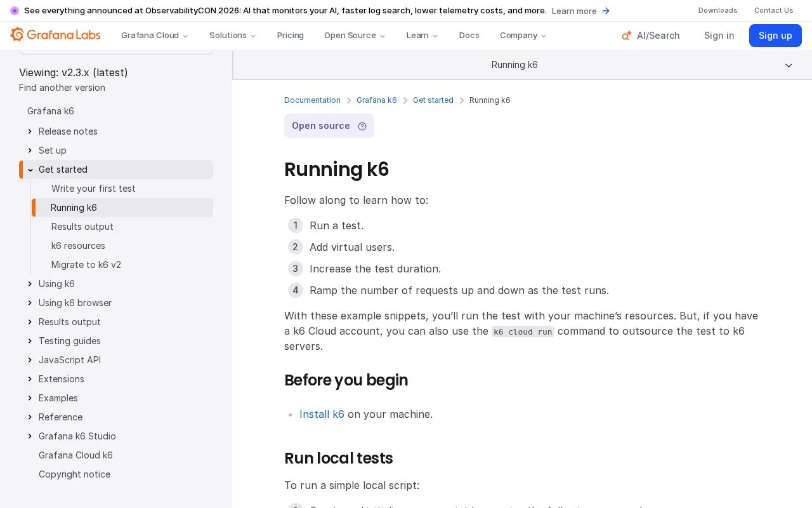812x508 pixels.
Task: Collapse the Get started section chevron
Action: pyautogui.click(x=30, y=170)
